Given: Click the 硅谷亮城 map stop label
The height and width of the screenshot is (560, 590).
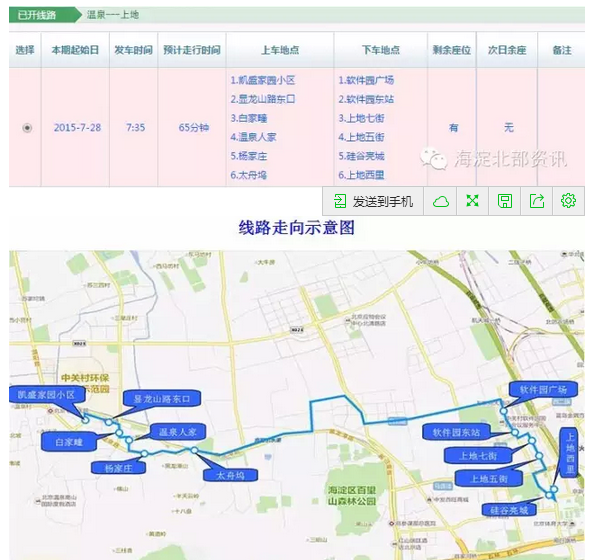Looking at the screenshot, I should (x=509, y=510).
